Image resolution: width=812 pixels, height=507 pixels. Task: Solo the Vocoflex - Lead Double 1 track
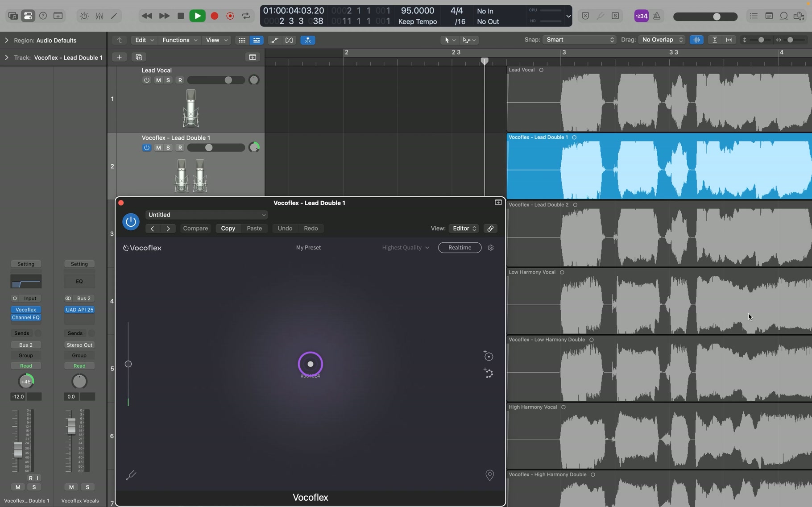pyautogui.click(x=168, y=148)
